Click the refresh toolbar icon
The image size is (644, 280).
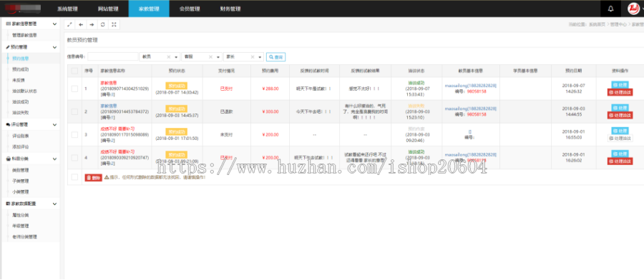pyautogui.click(x=103, y=24)
